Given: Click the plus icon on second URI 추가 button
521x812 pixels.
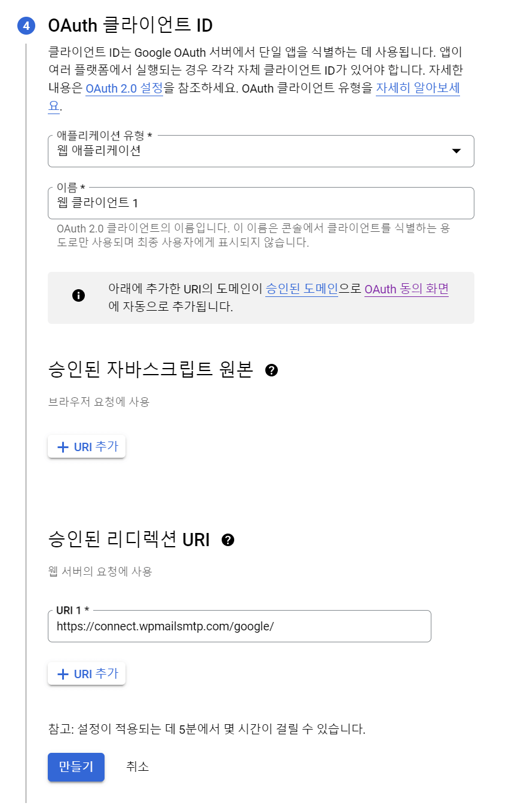Looking at the screenshot, I should point(62,674).
